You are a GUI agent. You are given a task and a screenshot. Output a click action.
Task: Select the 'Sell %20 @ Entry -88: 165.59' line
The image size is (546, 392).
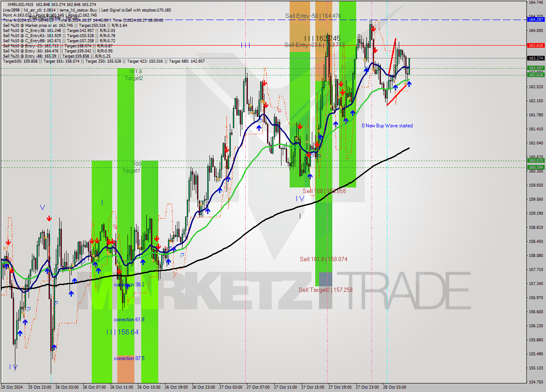(56, 56)
